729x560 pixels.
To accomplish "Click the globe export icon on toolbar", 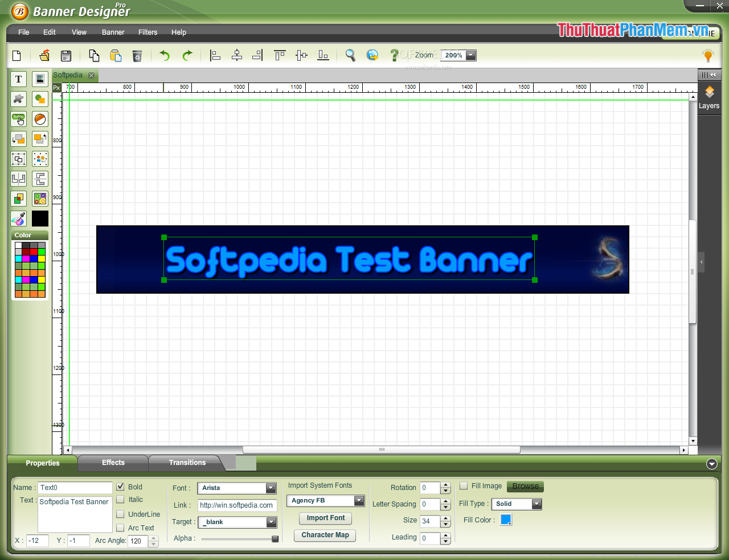I will tap(372, 55).
